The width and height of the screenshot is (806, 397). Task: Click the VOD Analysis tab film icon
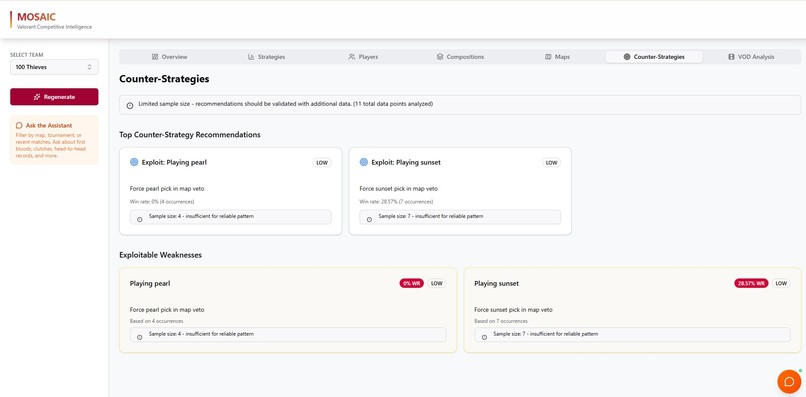(x=731, y=57)
